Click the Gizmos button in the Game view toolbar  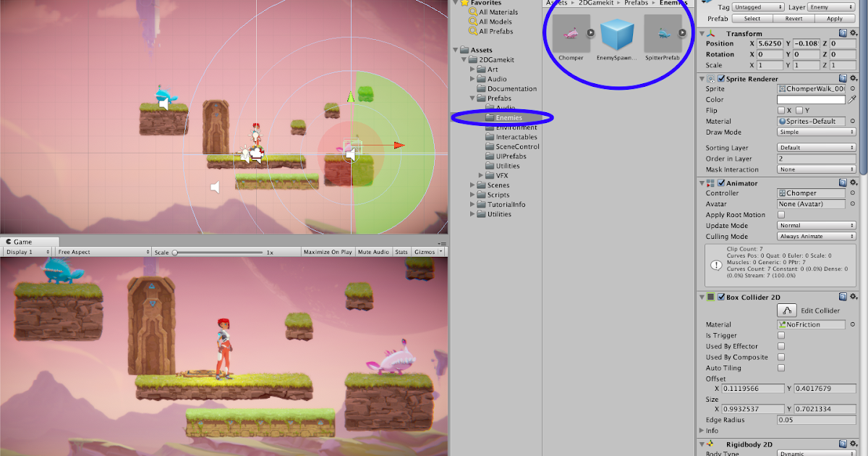(427, 251)
